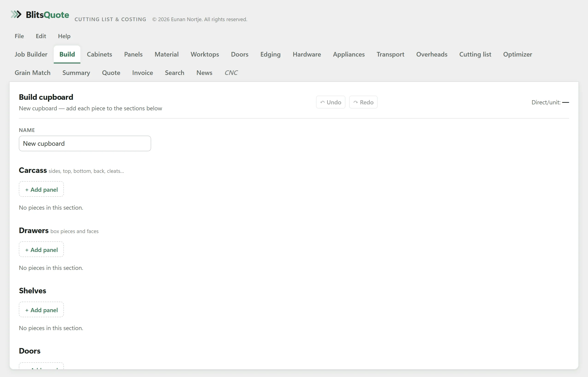Open the Quote tab
This screenshot has height=377, width=588.
pos(111,73)
